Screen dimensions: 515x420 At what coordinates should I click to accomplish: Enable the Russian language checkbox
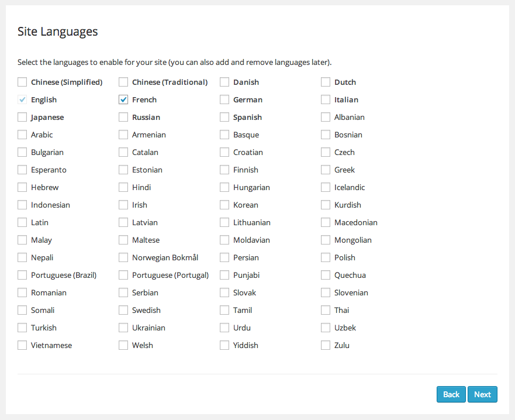pyautogui.click(x=123, y=118)
